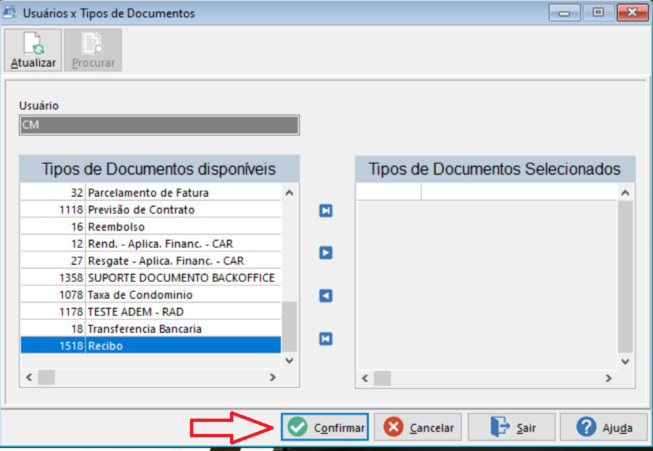Remove all document types from selected list

(x=326, y=339)
